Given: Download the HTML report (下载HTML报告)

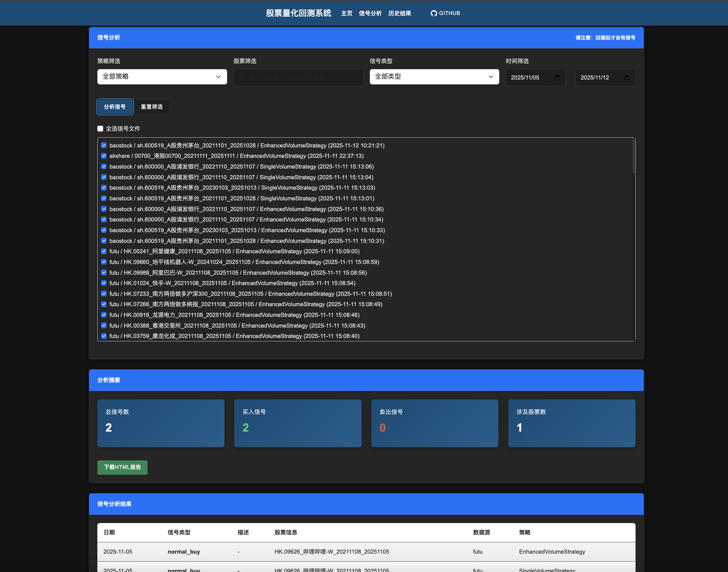Looking at the screenshot, I should pos(122,467).
